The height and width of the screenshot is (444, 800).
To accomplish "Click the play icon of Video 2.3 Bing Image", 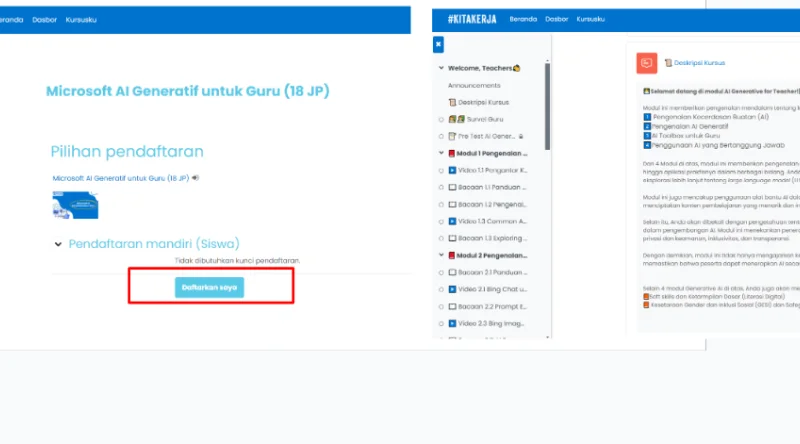I will (x=452, y=324).
